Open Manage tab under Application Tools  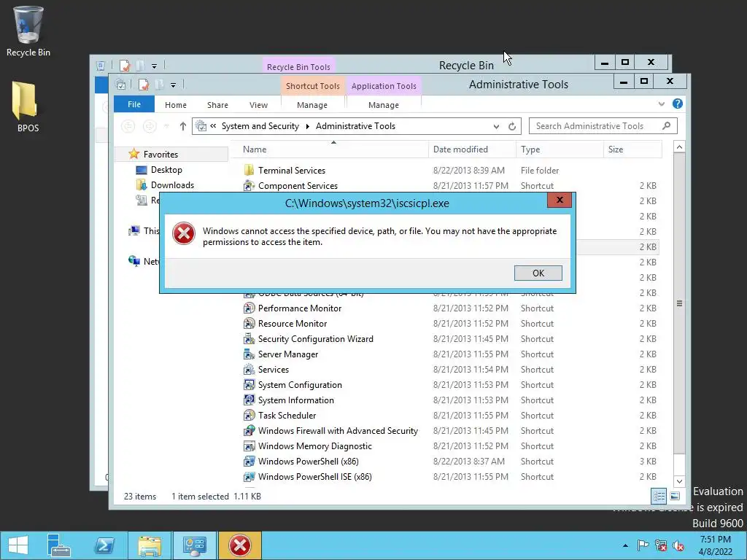click(384, 105)
